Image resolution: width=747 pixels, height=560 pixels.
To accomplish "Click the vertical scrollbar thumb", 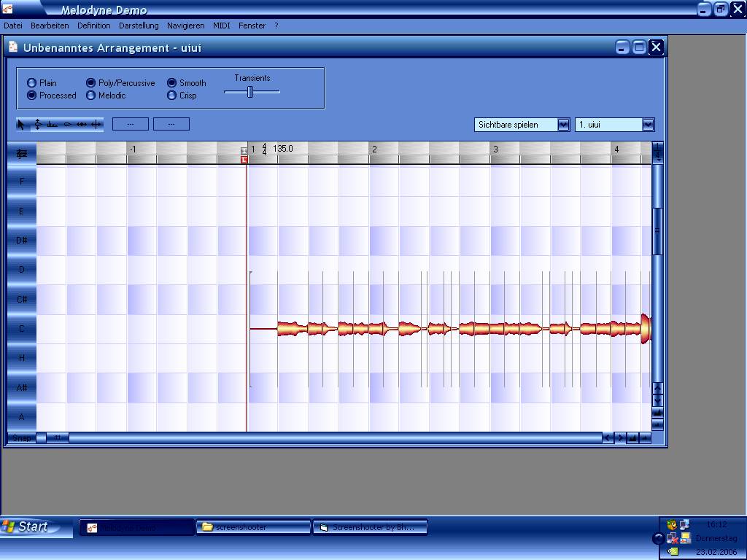I will (657, 231).
